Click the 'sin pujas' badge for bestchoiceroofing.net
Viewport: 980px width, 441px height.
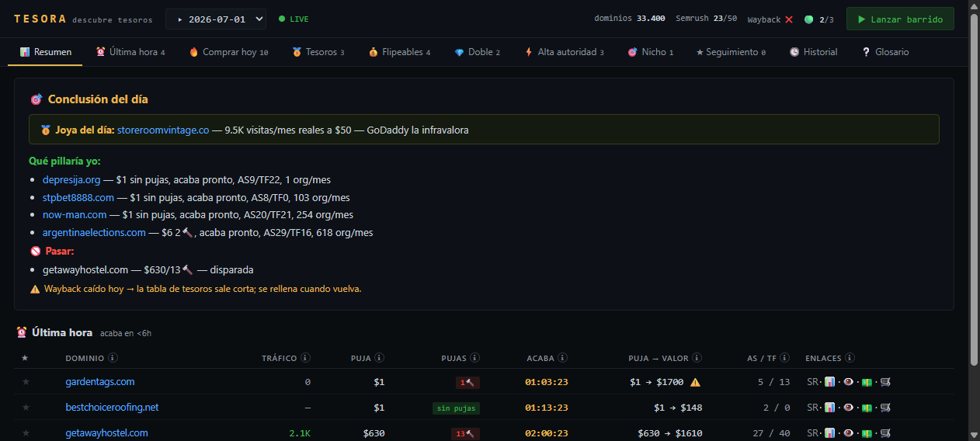pyautogui.click(x=457, y=408)
